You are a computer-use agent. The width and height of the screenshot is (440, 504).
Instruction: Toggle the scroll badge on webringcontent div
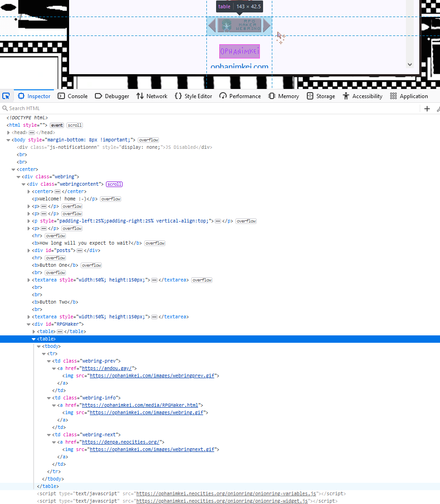(114, 184)
